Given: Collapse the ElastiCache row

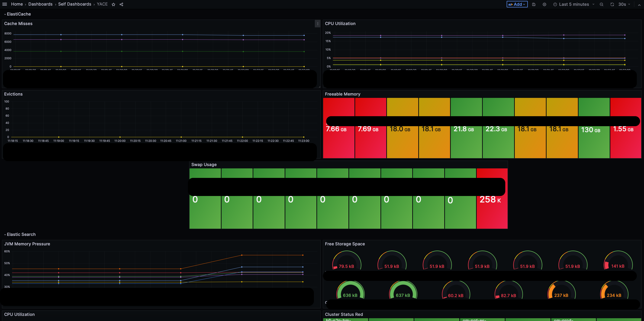Looking at the screenshot, I should (x=5, y=14).
